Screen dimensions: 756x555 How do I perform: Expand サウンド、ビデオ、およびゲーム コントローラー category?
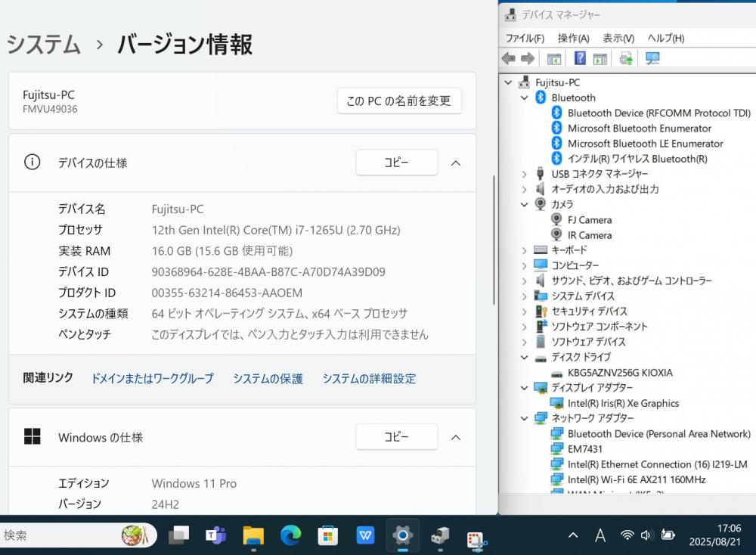(x=525, y=281)
